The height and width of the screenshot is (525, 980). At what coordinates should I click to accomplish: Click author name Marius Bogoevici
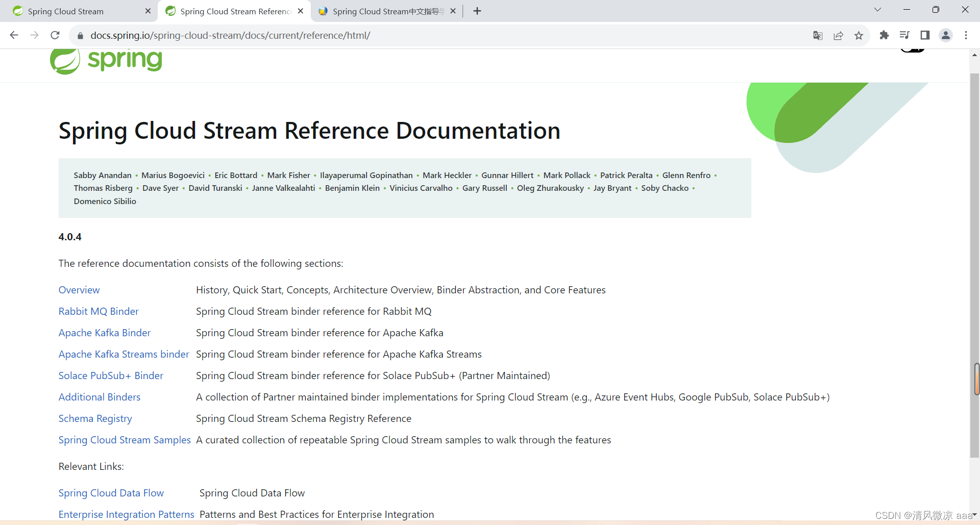click(x=173, y=175)
